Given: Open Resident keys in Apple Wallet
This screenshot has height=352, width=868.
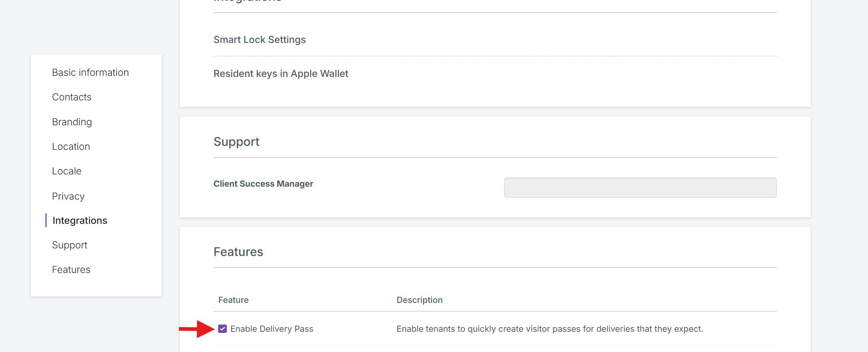Looking at the screenshot, I should pyautogui.click(x=281, y=74).
